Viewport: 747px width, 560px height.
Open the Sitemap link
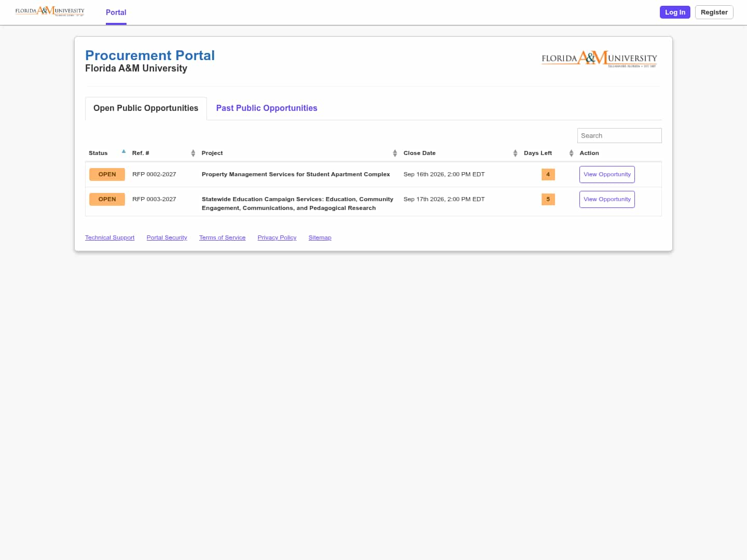(x=320, y=237)
